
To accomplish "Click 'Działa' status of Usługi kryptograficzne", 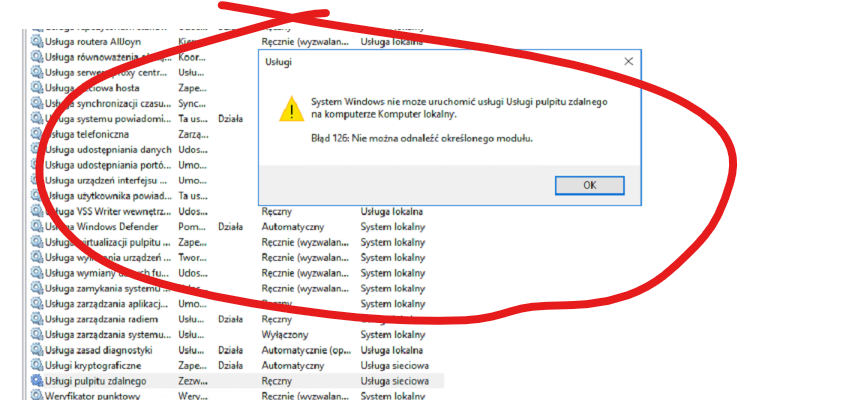I will point(231,365).
